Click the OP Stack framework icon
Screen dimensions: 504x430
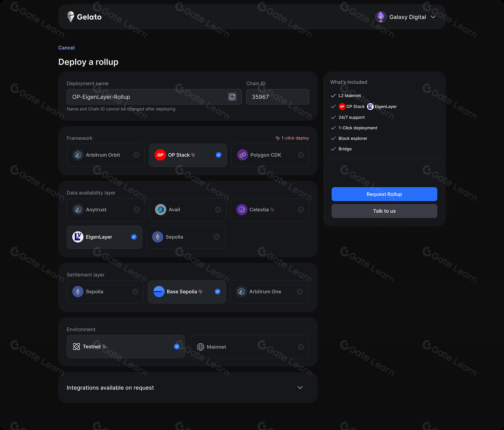(x=160, y=155)
